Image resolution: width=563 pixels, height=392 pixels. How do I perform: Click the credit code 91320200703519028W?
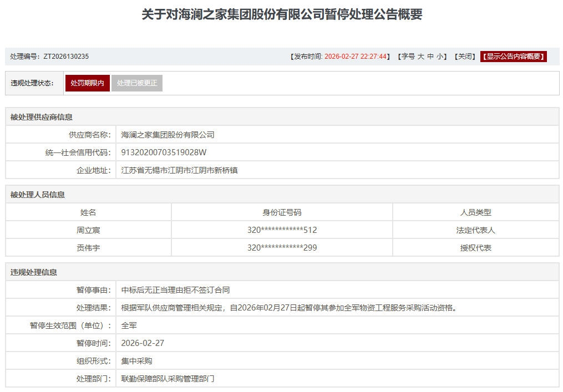(164, 152)
